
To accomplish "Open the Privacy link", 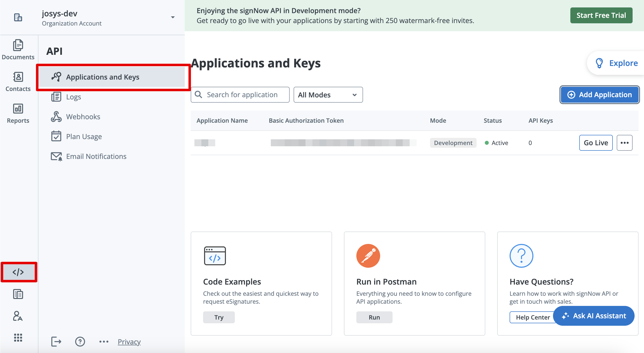I will pyautogui.click(x=129, y=342).
